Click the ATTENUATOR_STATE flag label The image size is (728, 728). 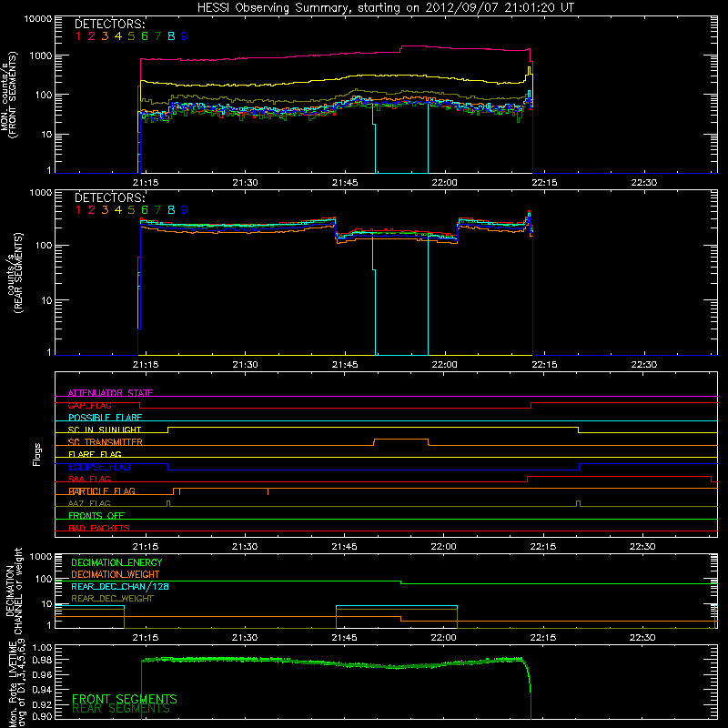tap(110, 393)
